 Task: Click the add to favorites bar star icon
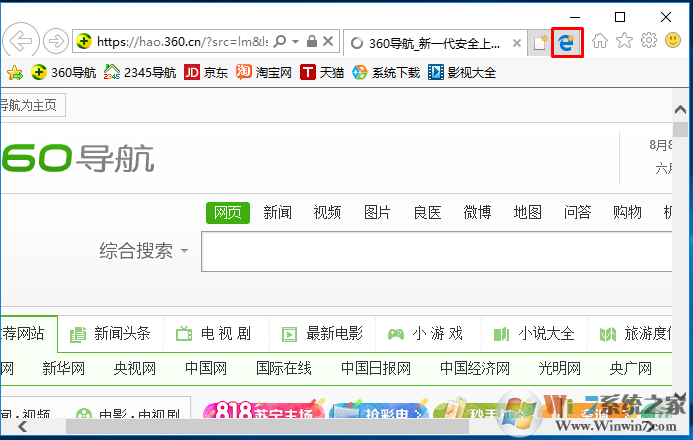(15, 72)
